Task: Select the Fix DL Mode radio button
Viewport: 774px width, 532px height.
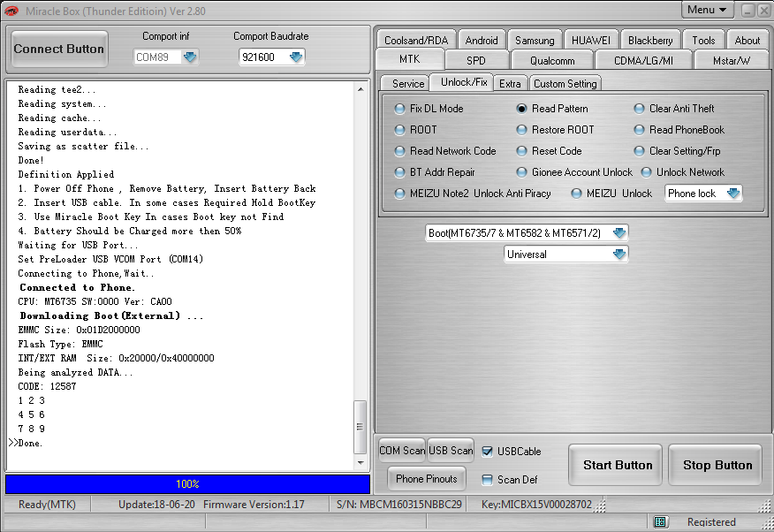Action: coord(399,109)
